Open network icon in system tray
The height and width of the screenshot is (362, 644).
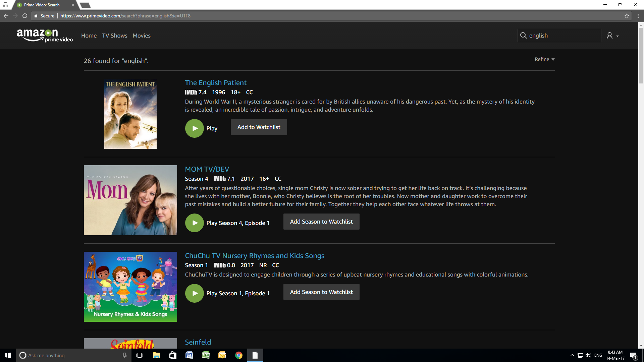[x=580, y=355]
